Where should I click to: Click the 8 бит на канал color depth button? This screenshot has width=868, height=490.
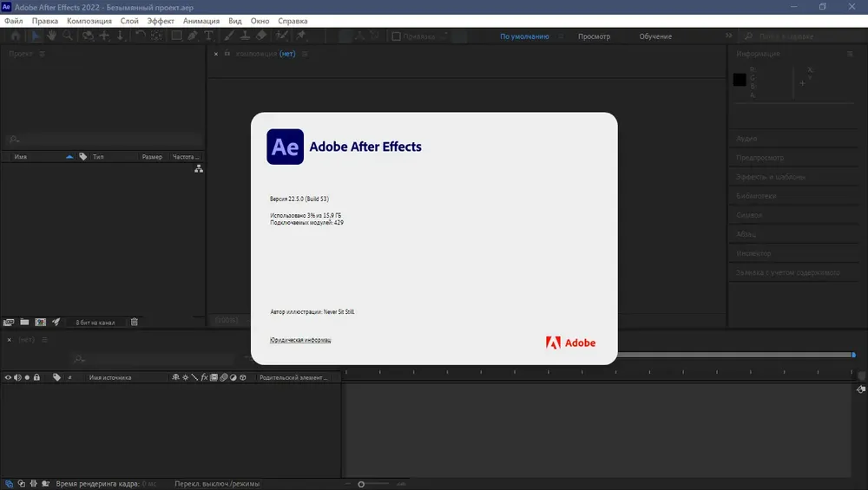point(95,323)
